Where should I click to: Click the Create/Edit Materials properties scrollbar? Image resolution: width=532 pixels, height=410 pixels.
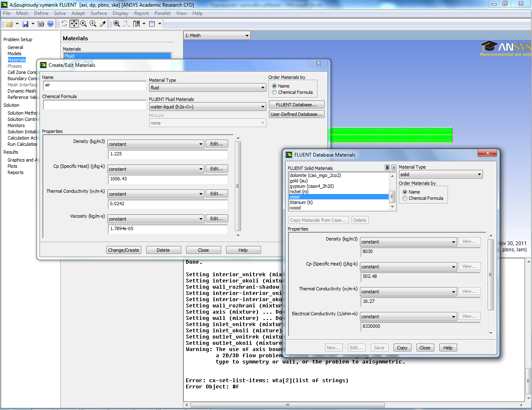238,186
